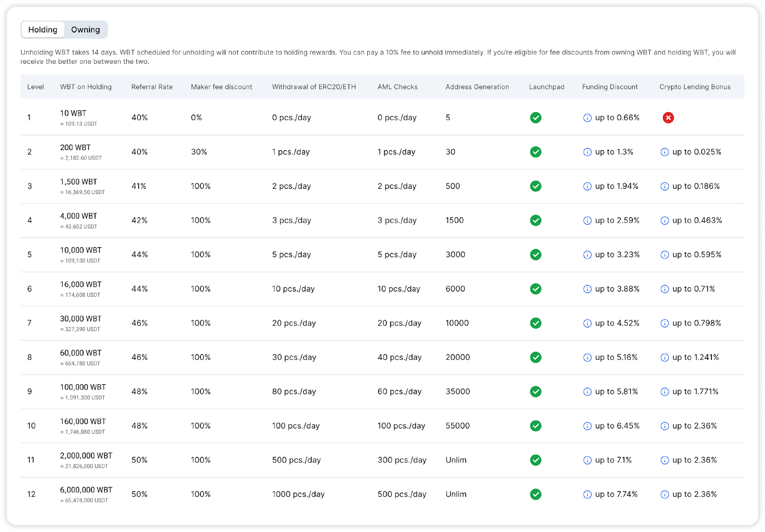
Task: Click info icon for funding discount 3.23%
Action: tap(587, 255)
